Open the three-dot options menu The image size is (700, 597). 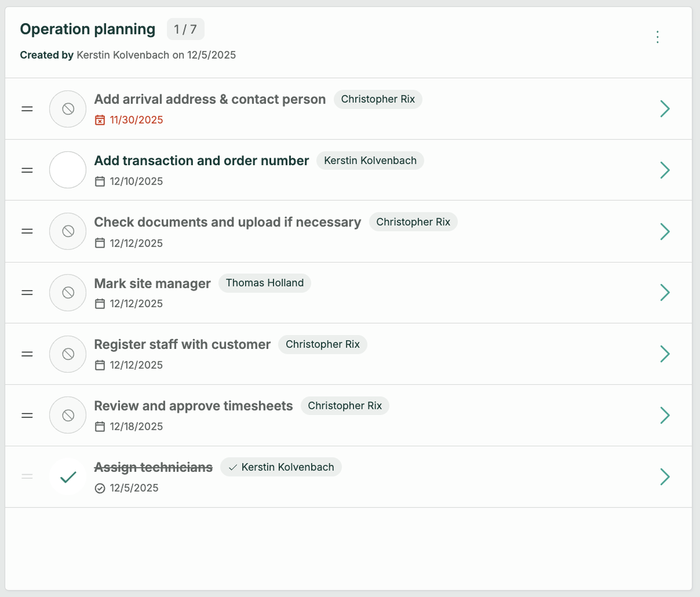click(x=657, y=37)
